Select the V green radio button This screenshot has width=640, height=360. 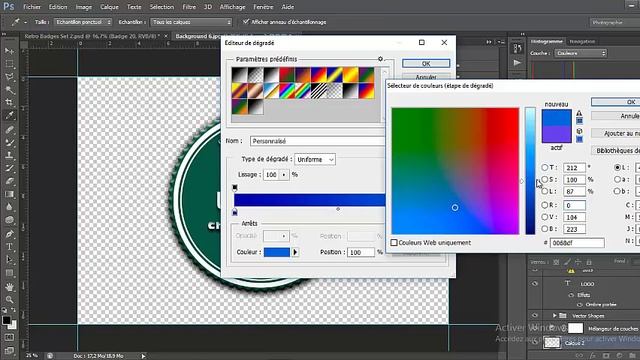click(544, 217)
